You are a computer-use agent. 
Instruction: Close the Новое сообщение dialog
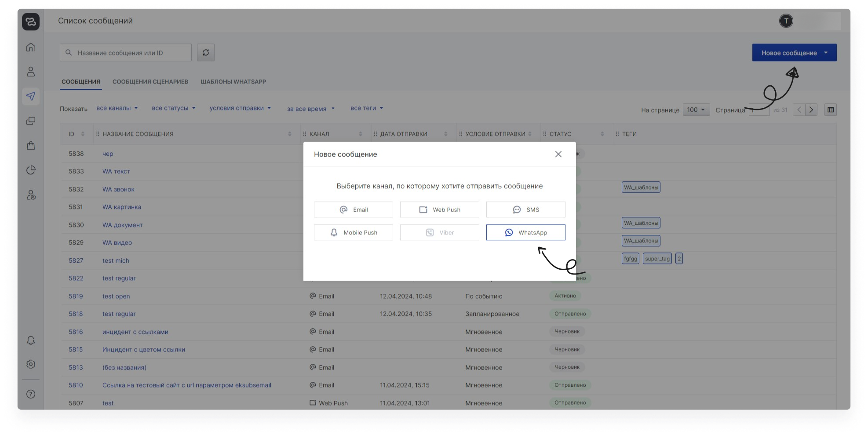pos(558,154)
